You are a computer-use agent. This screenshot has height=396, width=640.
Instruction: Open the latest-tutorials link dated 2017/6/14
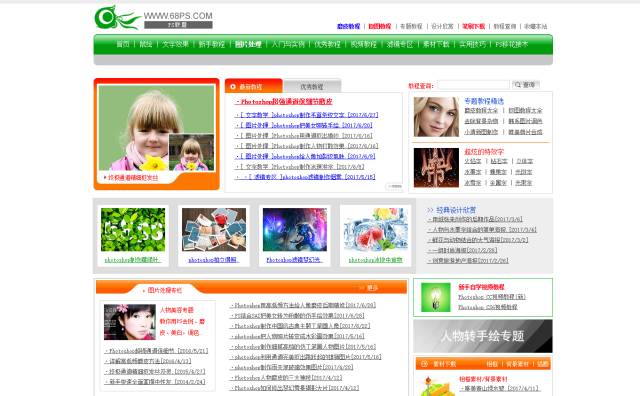(x=307, y=146)
